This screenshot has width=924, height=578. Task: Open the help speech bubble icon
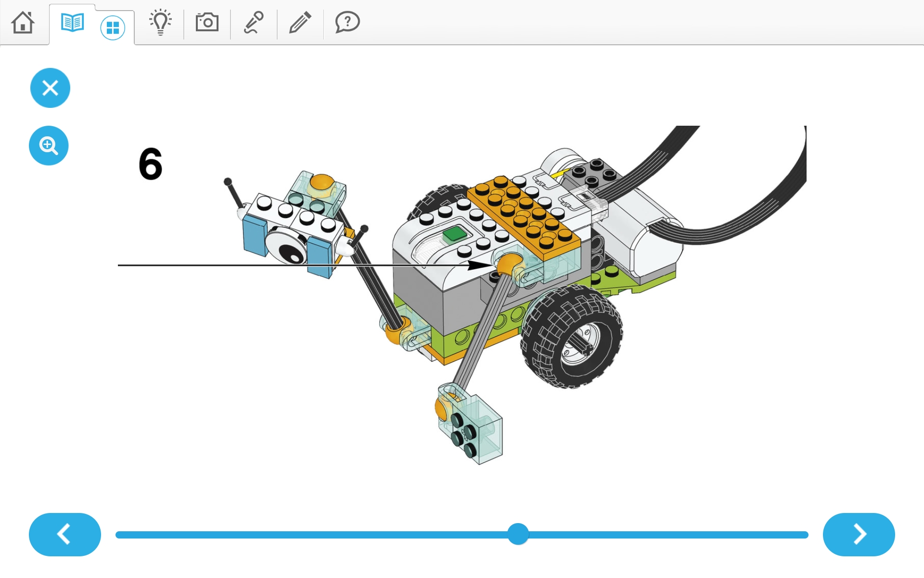pyautogui.click(x=347, y=22)
